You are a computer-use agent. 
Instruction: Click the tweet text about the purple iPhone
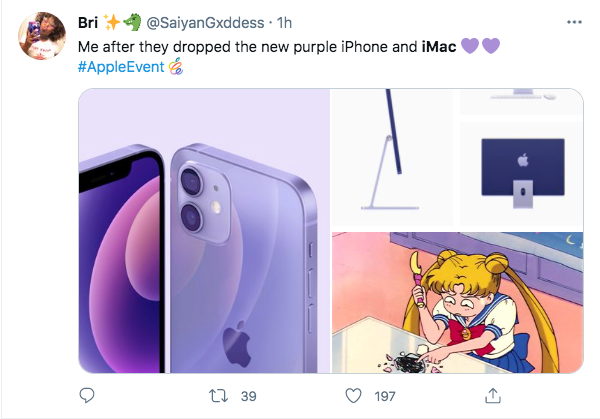(248, 46)
